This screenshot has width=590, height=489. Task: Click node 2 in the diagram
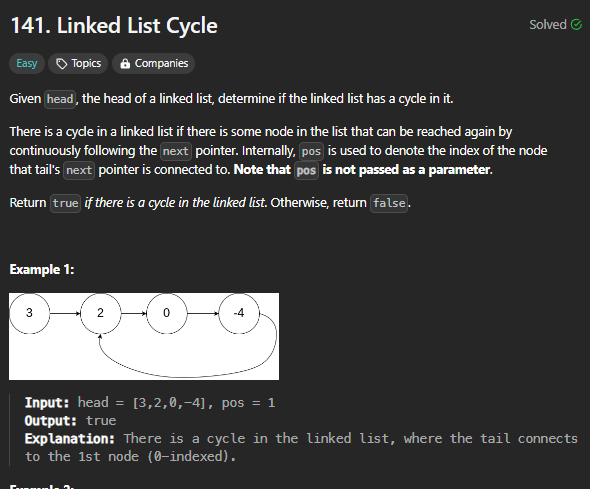pyautogui.click(x=100, y=313)
